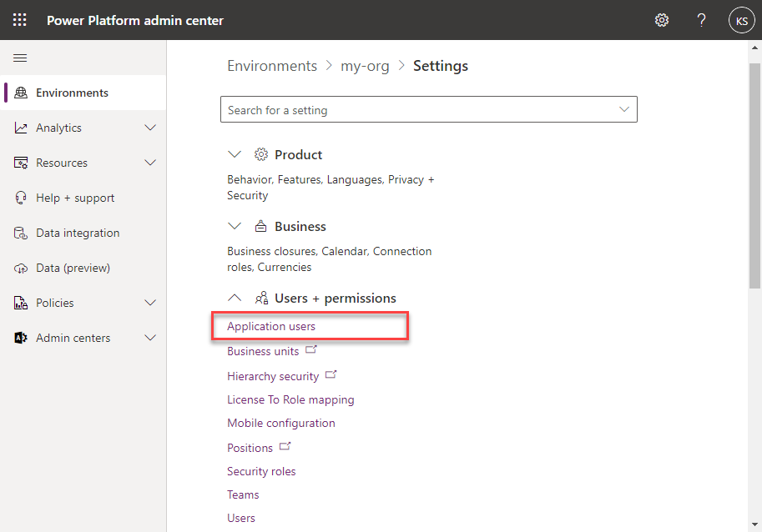Select Resources in the left navigation

[83, 163]
